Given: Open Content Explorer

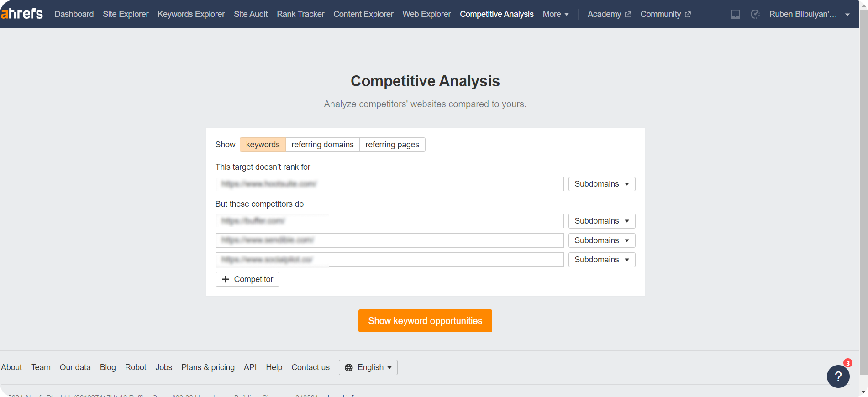Looking at the screenshot, I should coord(363,14).
